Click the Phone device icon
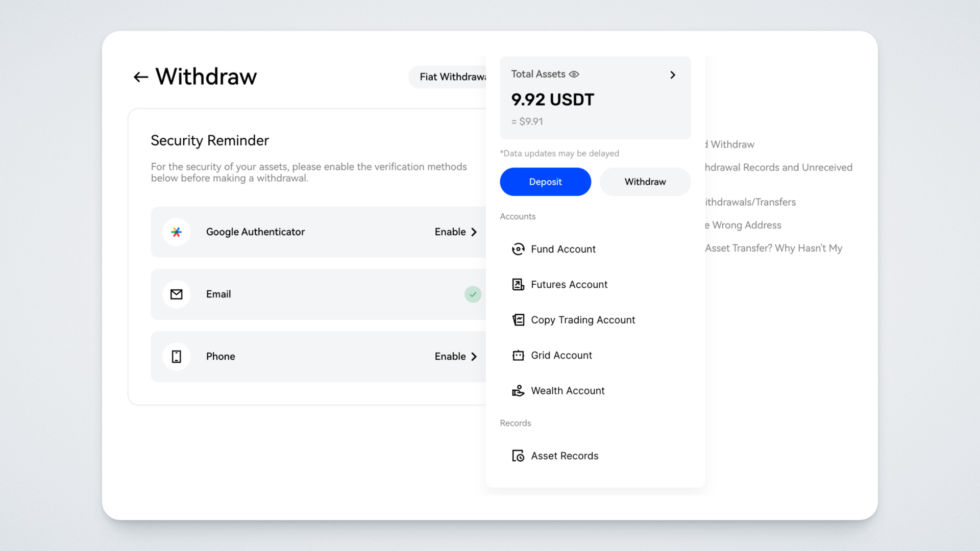The height and width of the screenshot is (551, 980). 177,357
